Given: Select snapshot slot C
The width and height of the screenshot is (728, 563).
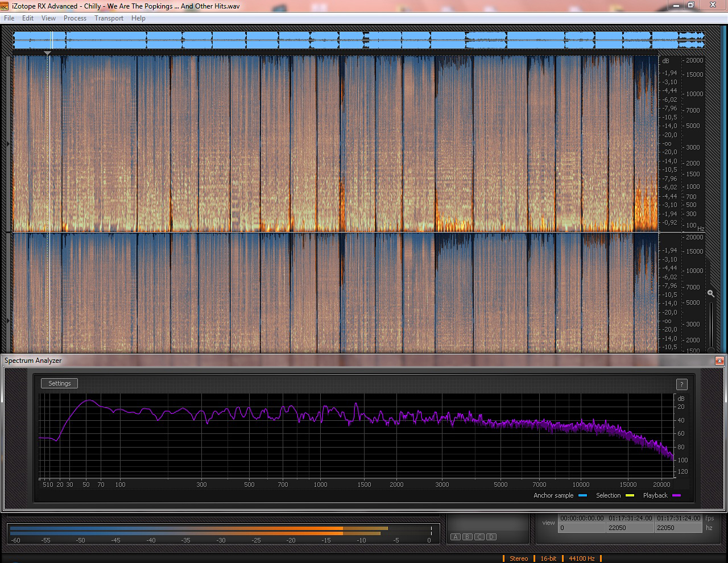Looking at the screenshot, I should (x=479, y=537).
